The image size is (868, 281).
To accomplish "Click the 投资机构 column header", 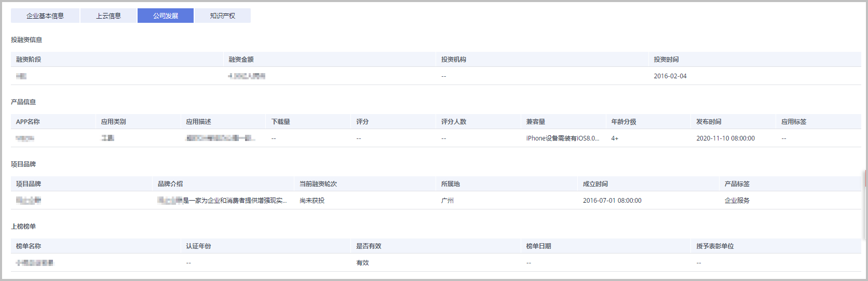I will pyautogui.click(x=454, y=60).
